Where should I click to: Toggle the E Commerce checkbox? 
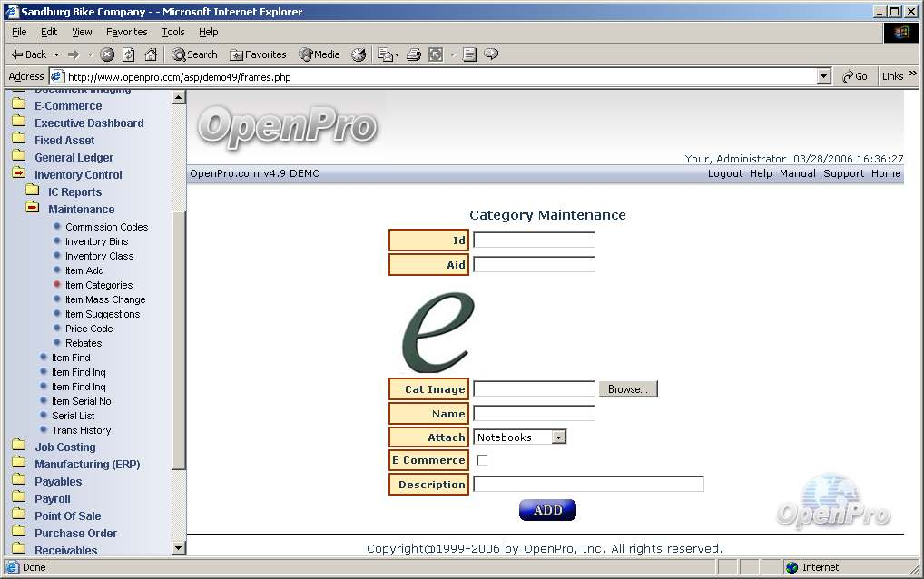482,460
